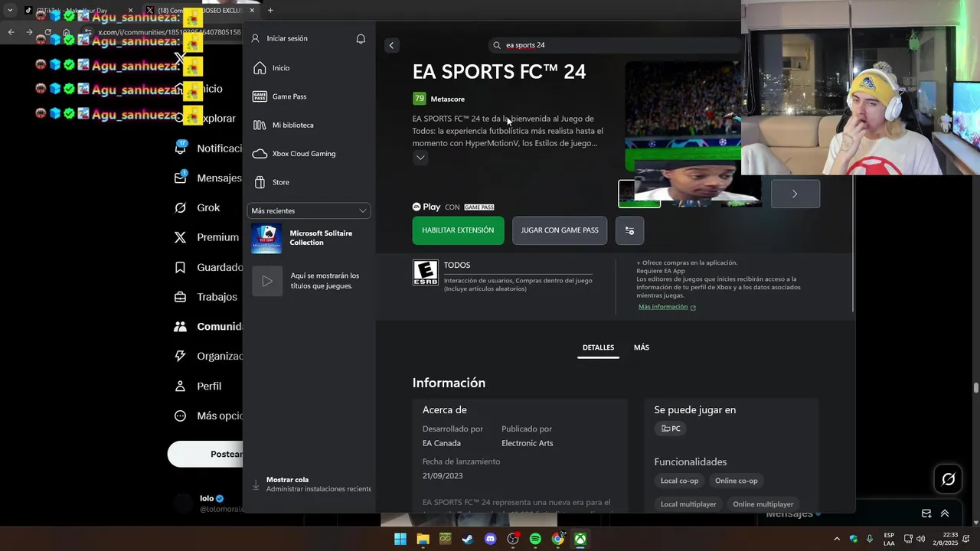Open Spotify from the taskbar
The image size is (980, 551).
tap(535, 539)
